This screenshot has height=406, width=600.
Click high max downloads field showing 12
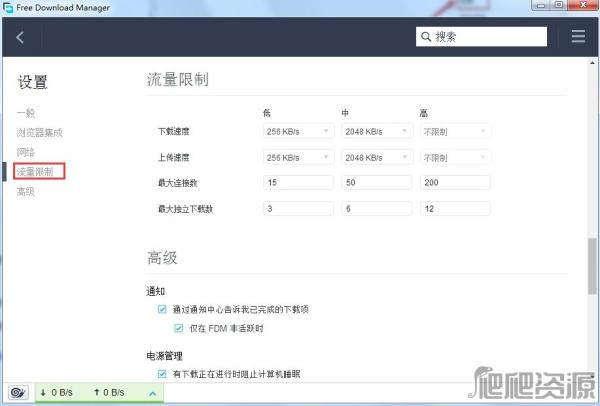point(455,209)
